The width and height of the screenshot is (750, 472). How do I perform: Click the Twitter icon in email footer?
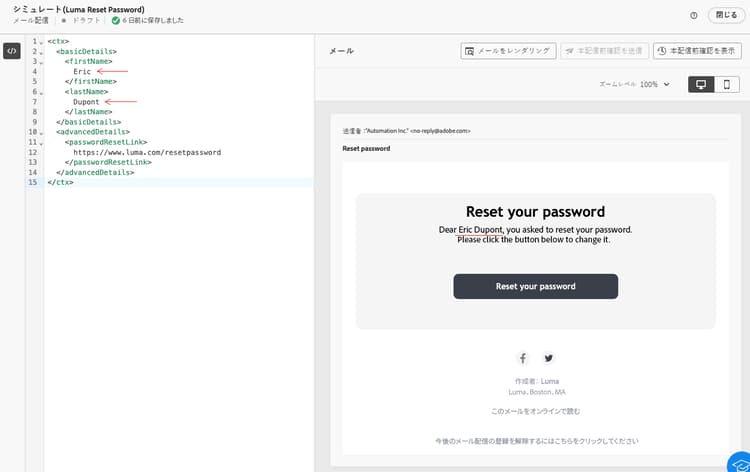point(548,358)
